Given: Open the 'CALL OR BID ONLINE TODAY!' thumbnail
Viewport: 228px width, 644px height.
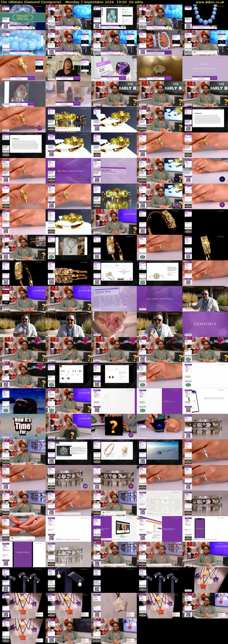Looking at the screenshot, I should pyautogui.click(x=159, y=298).
